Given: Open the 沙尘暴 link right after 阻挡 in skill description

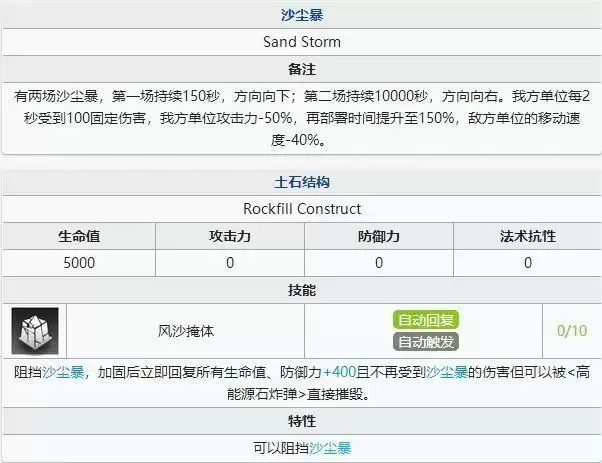Looking at the screenshot, I should [63, 372].
